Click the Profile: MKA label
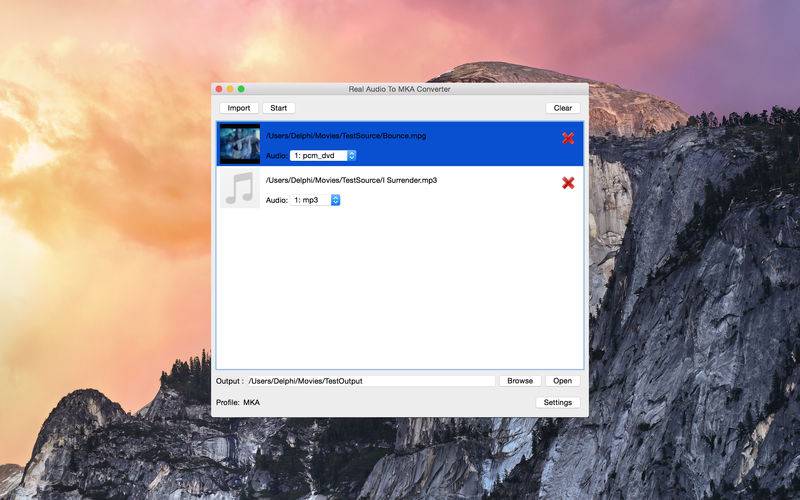This screenshot has height=500, width=800. point(238,403)
